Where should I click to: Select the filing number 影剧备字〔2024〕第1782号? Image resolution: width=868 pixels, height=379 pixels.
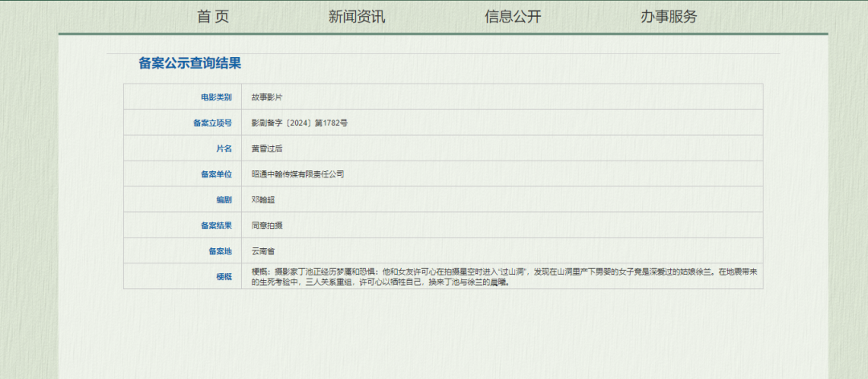tap(300, 123)
